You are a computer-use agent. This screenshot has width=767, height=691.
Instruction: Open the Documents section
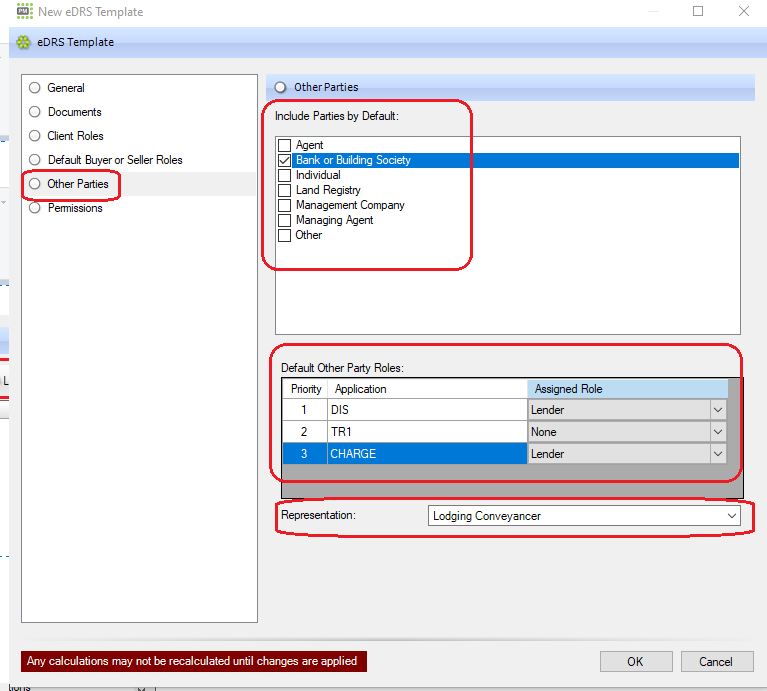[x=35, y=112]
